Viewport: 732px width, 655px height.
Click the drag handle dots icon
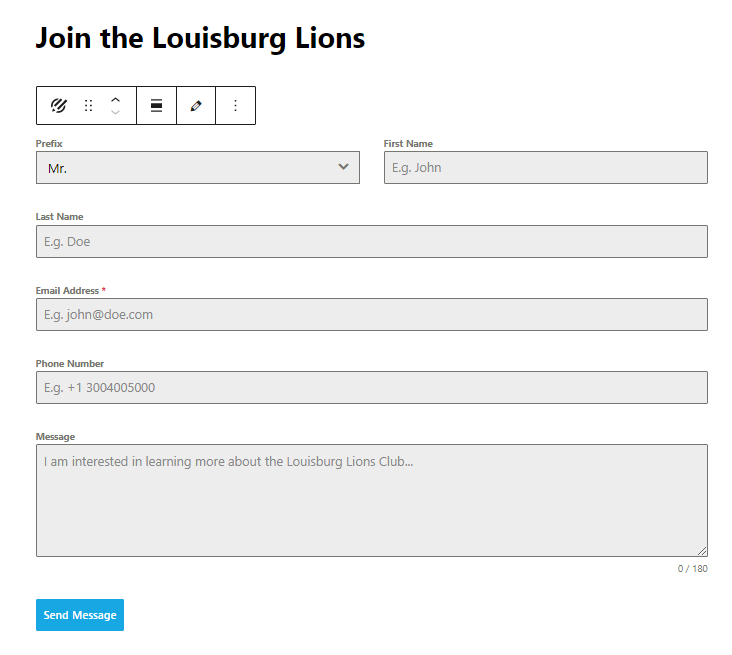(88, 105)
